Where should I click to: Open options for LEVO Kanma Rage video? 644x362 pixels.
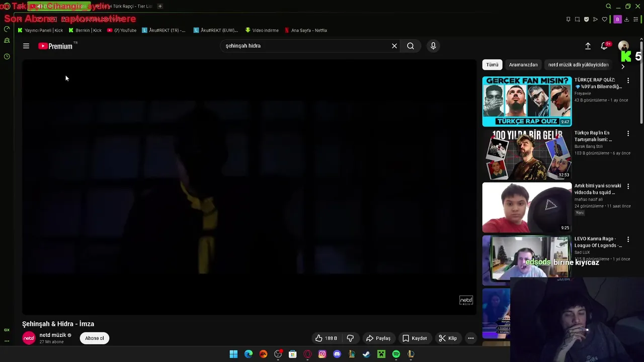[628, 239]
